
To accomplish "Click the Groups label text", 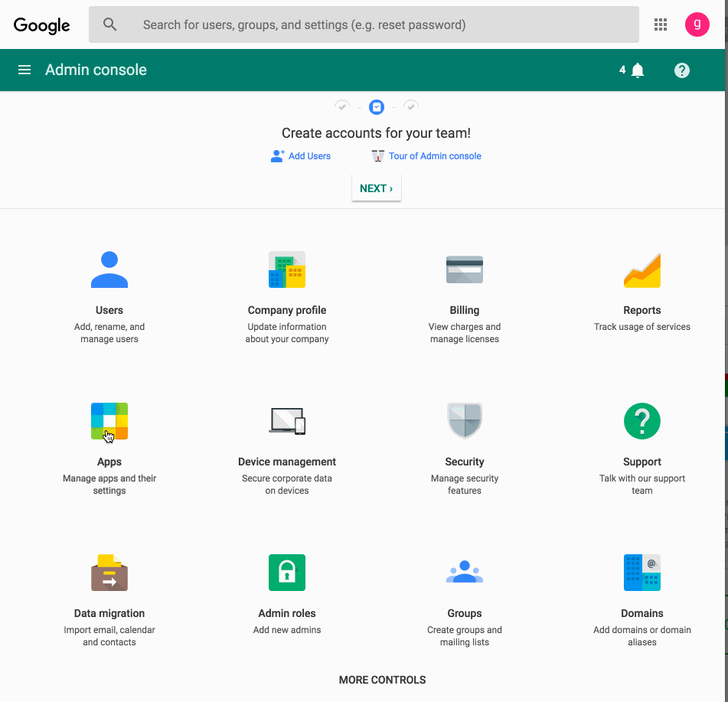I will pos(465,613).
